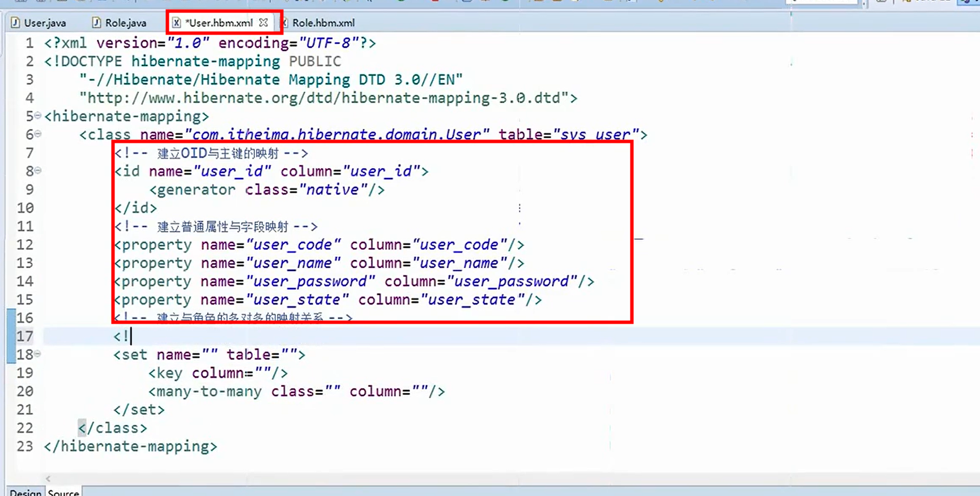The width and height of the screenshot is (980, 496).
Task: Click the "1.0" version value
Action: click(x=189, y=43)
